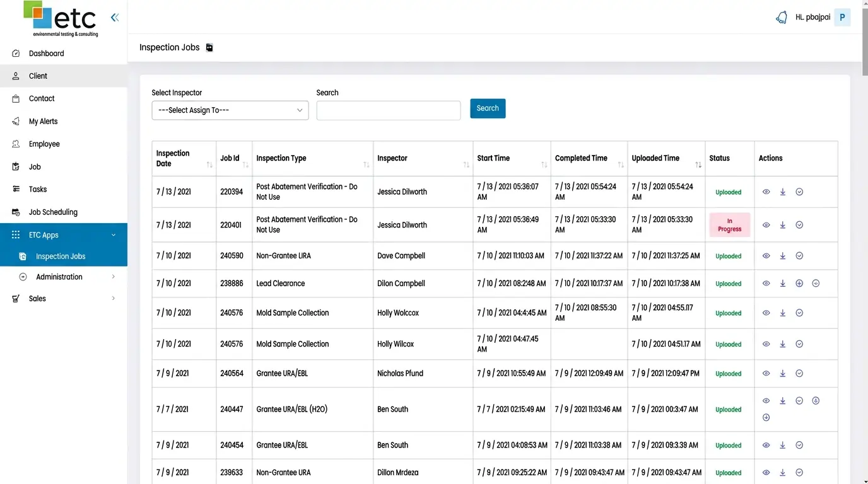Viewport: 868px width, 484px height.
Task: Expand the Sales menu
Action: [114, 299]
